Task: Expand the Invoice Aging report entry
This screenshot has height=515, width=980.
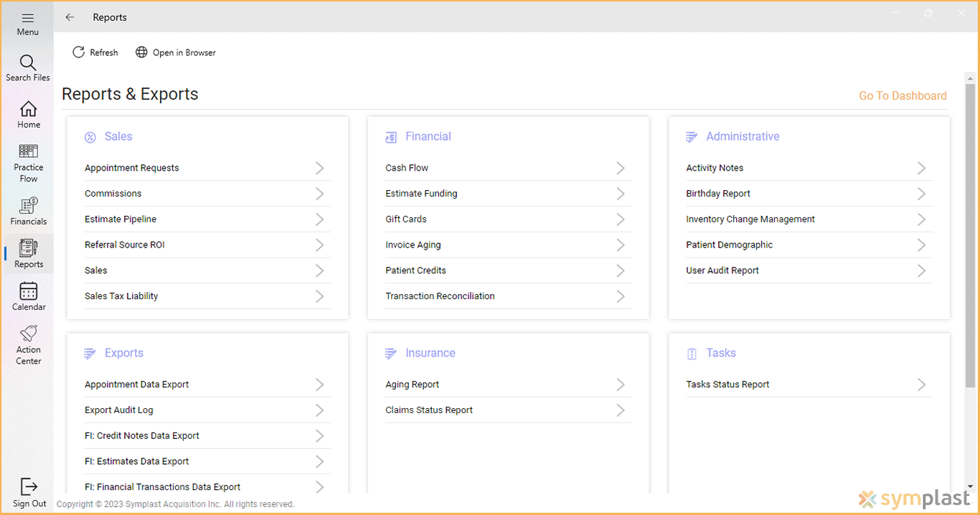Action: click(620, 245)
